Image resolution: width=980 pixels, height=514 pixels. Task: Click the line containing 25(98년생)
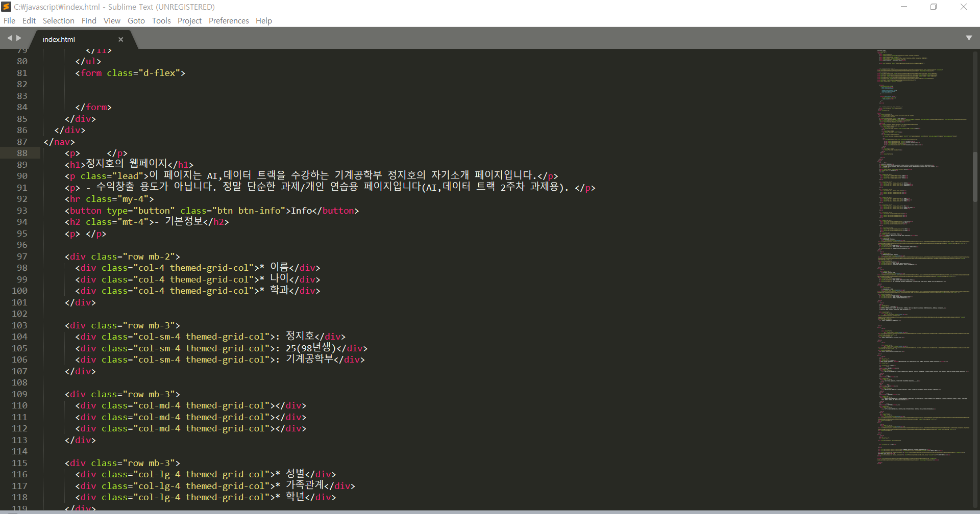tap(222, 348)
